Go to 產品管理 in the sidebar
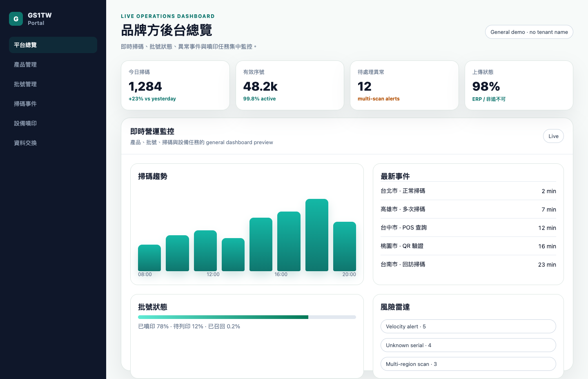The image size is (588, 379). pyautogui.click(x=53, y=65)
